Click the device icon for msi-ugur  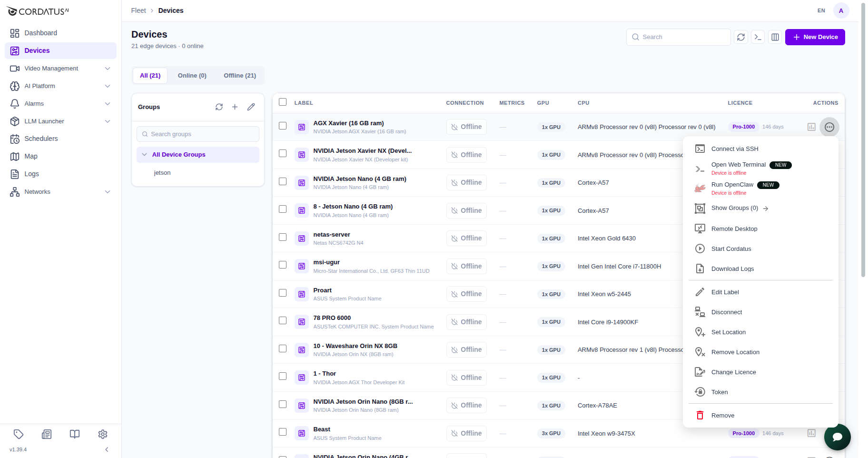(x=302, y=266)
